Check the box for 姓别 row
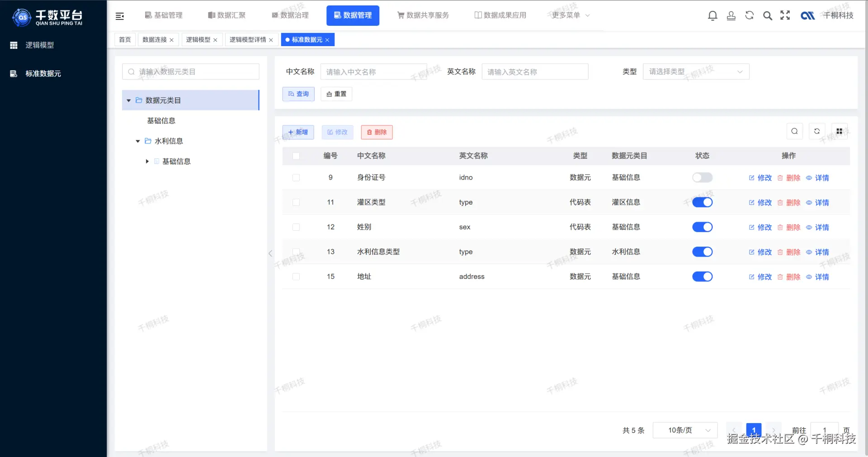Image resolution: width=868 pixels, height=457 pixels. [296, 227]
